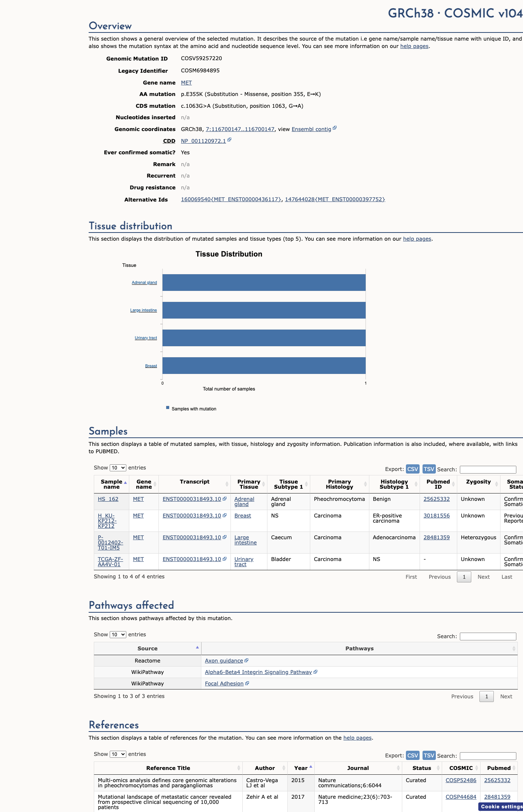Open external link icon beside Ensembl contig
This screenshot has height=812, width=523.
[x=335, y=128]
